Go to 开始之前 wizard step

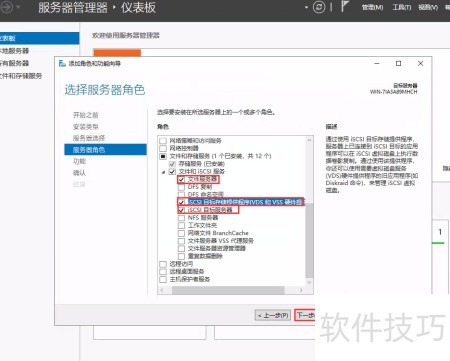[86, 115]
